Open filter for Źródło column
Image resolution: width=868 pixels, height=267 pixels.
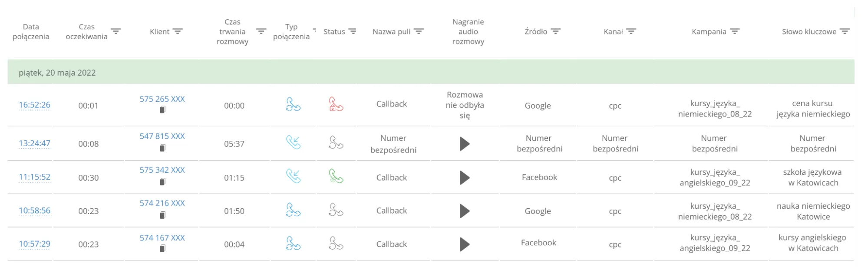click(x=556, y=31)
